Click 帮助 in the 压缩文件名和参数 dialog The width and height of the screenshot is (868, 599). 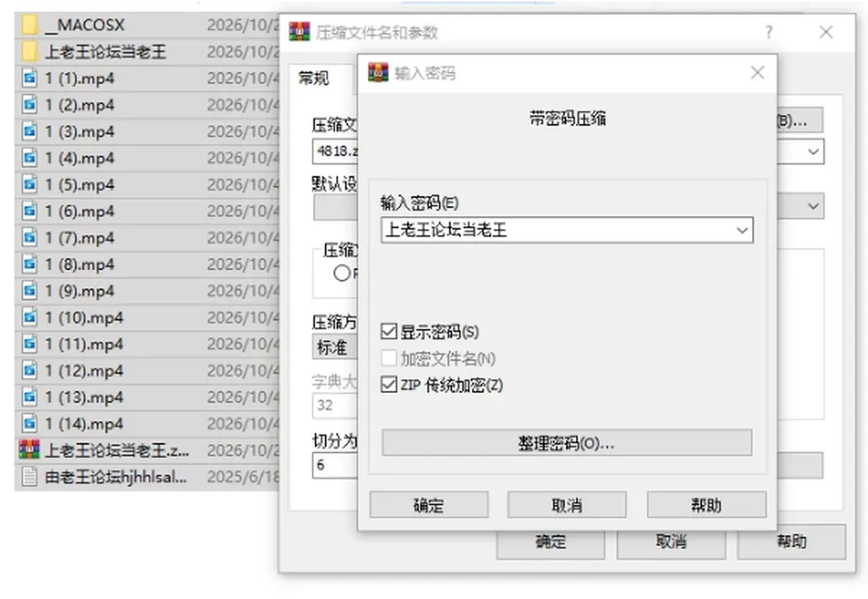tap(792, 541)
